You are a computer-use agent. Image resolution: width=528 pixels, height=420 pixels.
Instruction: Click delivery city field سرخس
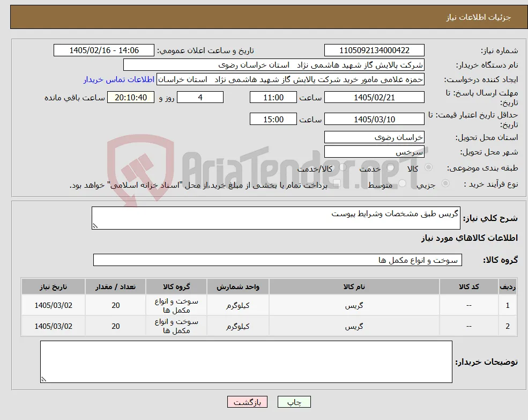point(374,152)
